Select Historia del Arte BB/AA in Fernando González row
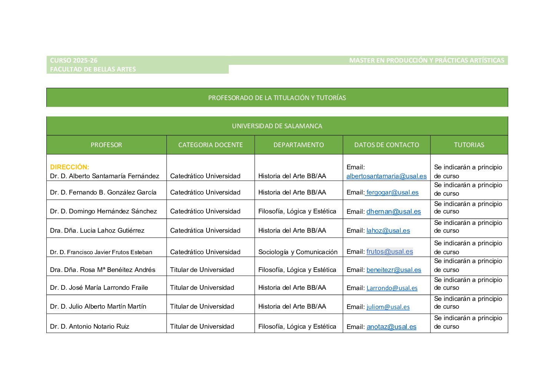The image size is (555, 392). pyautogui.click(x=292, y=192)
